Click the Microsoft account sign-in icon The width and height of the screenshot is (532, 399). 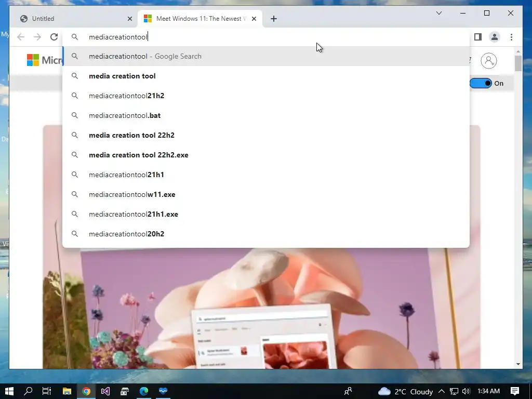click(488, 61)
